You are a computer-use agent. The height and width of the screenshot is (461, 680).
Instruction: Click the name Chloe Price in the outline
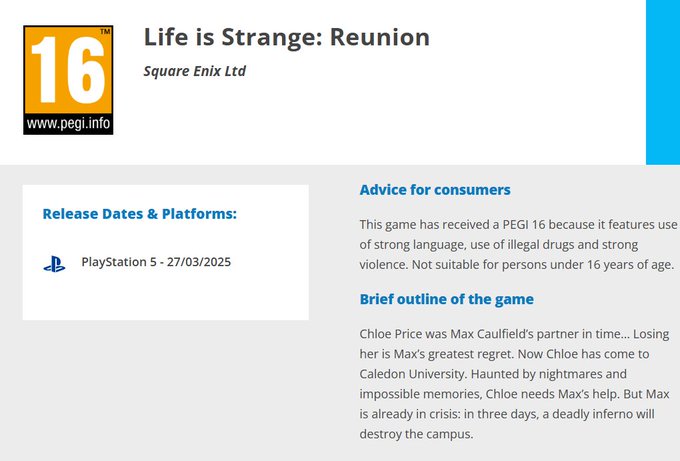coord(395,331)
